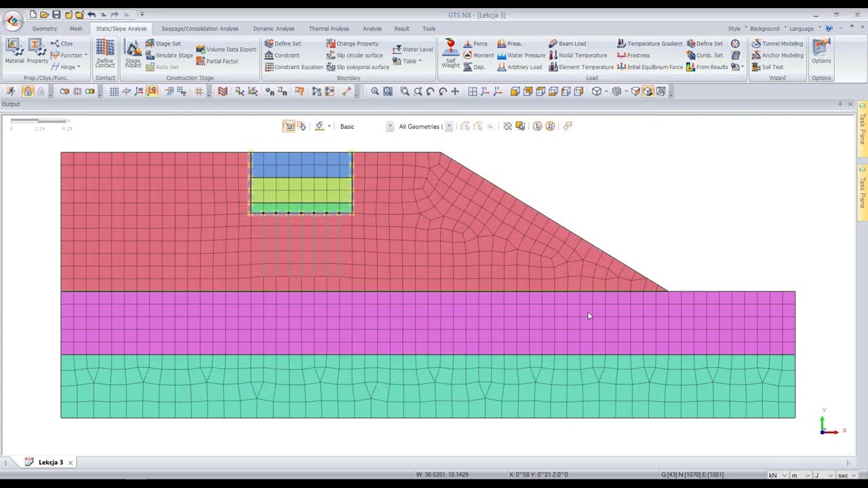The width and height of the screenshot is (868, 488).
Task: Open Constraint Equation tool
Action: [x=294, y=67]
